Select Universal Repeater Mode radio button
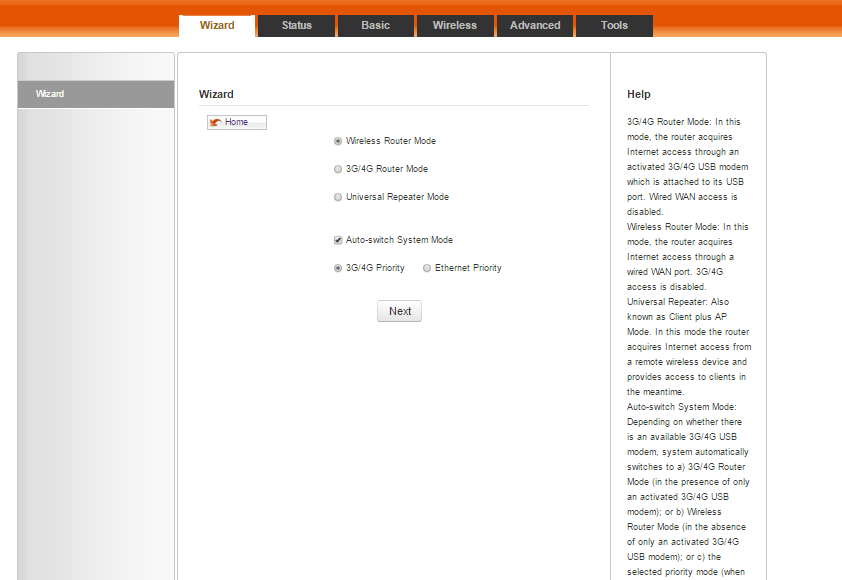The height and width of the screenshot is (580, 842). 338,197
